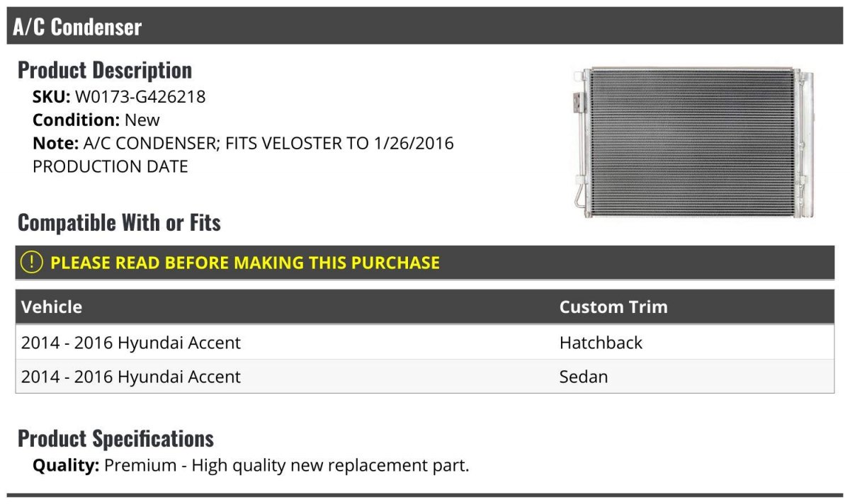Click the Custom Trim column header

pos(613,307)
